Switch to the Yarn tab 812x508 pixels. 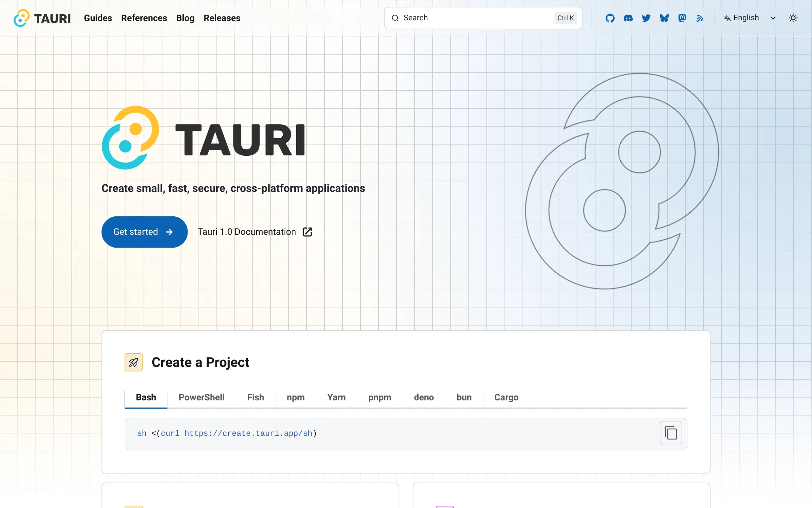click(x=336, y=397)
